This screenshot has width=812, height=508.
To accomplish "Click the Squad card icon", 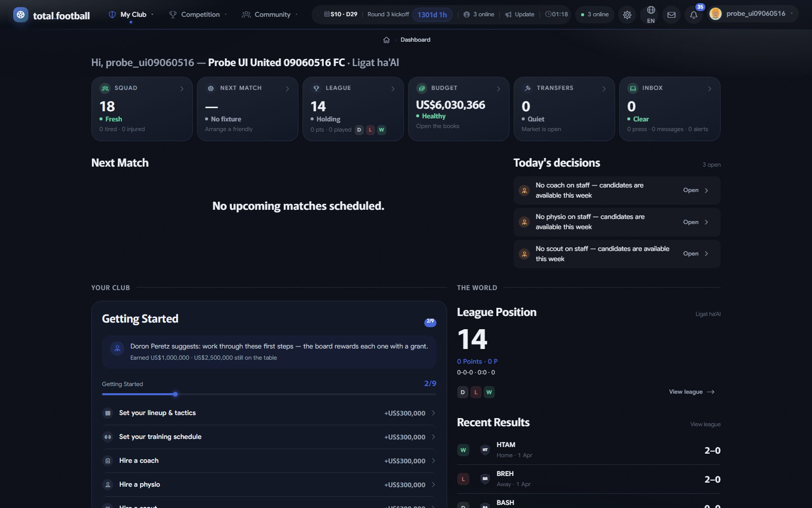I will [x=105, y=88].
